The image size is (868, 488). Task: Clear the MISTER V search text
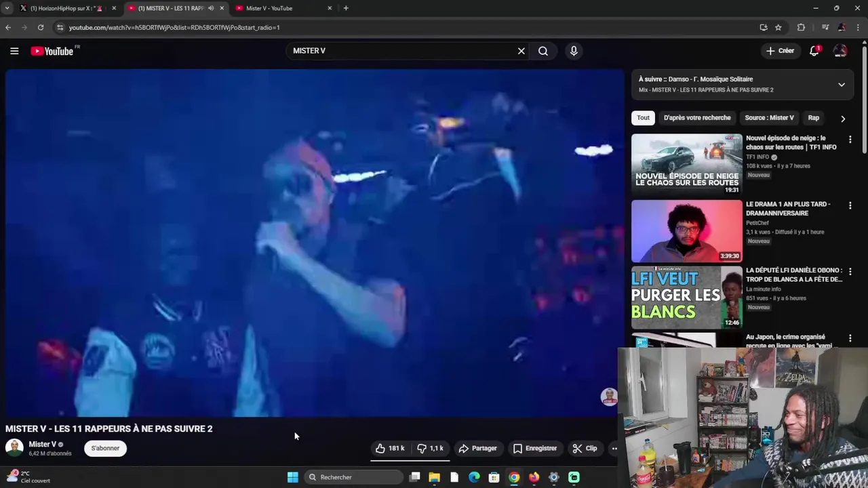pos(521,51)
